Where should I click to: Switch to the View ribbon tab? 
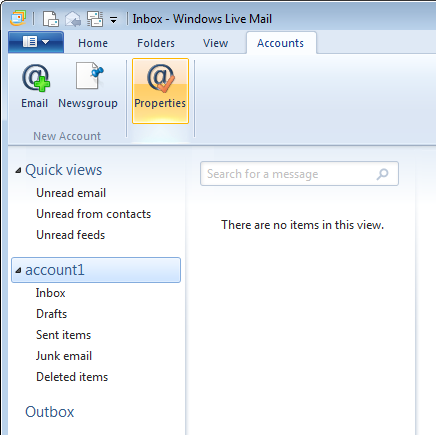[216, 43]
